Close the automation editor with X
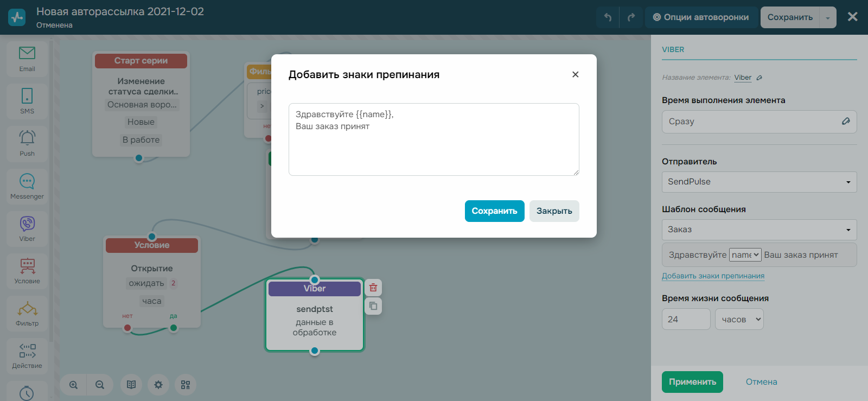868x401 pixels. click(x=853, y=17)
